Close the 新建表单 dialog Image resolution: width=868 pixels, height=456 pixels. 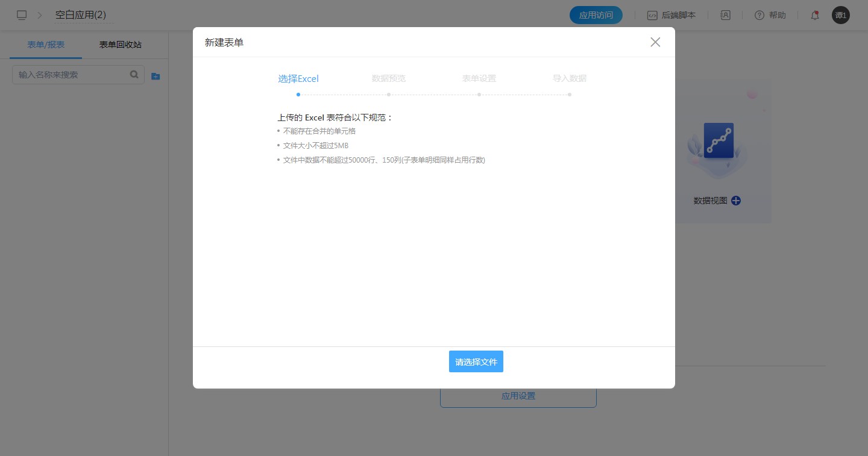coord(655,42)
